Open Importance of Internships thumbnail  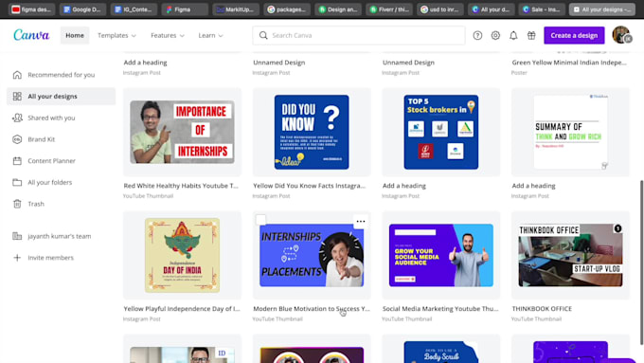[x=183, y=132]
